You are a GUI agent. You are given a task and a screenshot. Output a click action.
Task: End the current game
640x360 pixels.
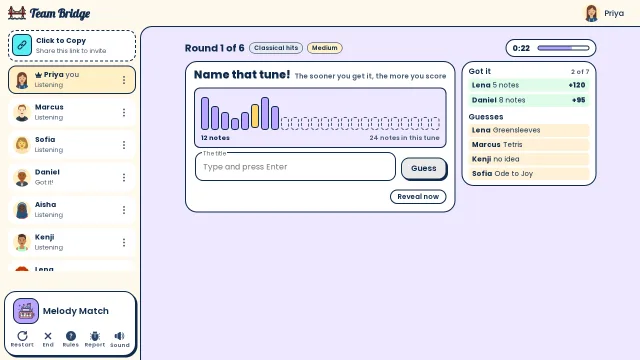pyautogui.click(x=48, y=339)
